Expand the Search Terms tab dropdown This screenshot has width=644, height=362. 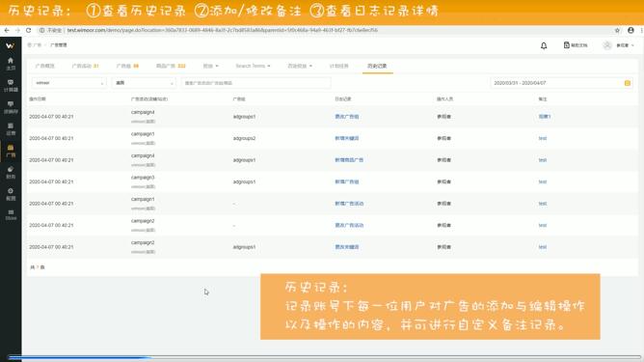(253, 66)
